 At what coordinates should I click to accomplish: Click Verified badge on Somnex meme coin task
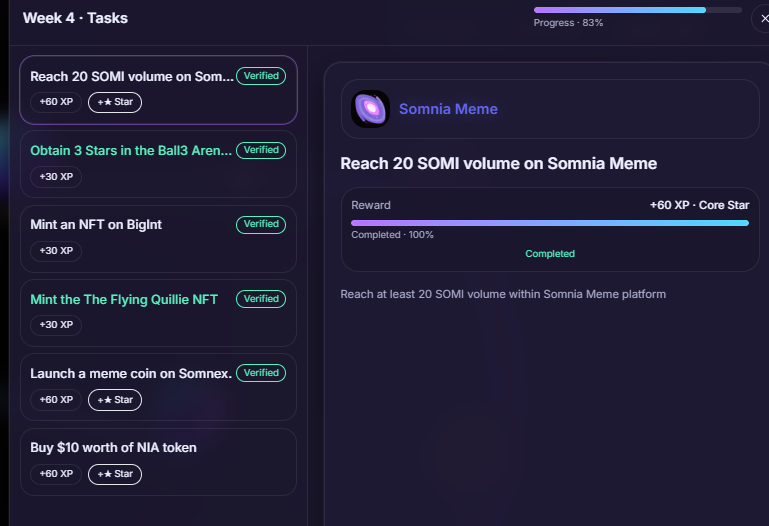[261, 373]
